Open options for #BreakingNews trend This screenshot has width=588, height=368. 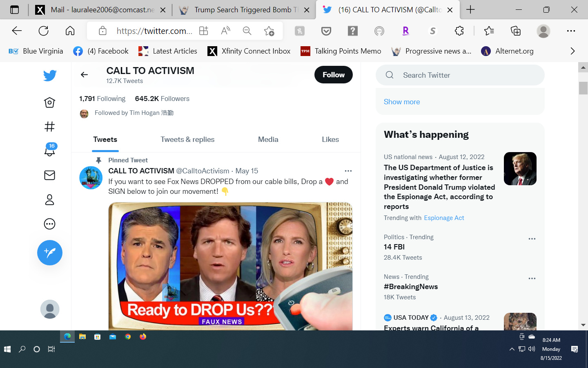click(x=532, y=278)
